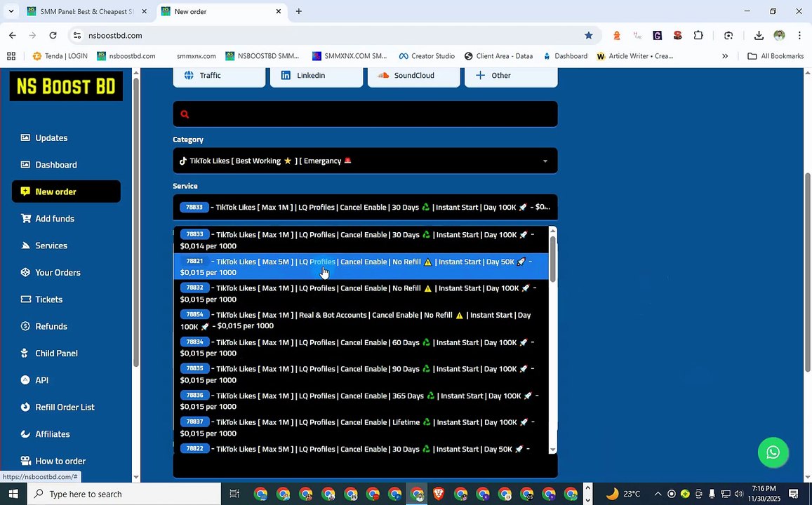Close the New order browser tab
The image size is (812, 505).
coord(278,11)
